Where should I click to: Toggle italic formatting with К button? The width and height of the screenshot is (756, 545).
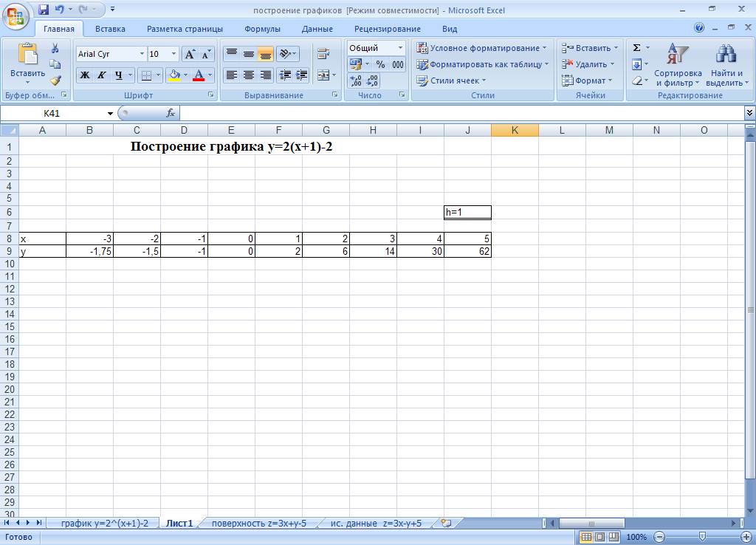click(x=101, y=75)
